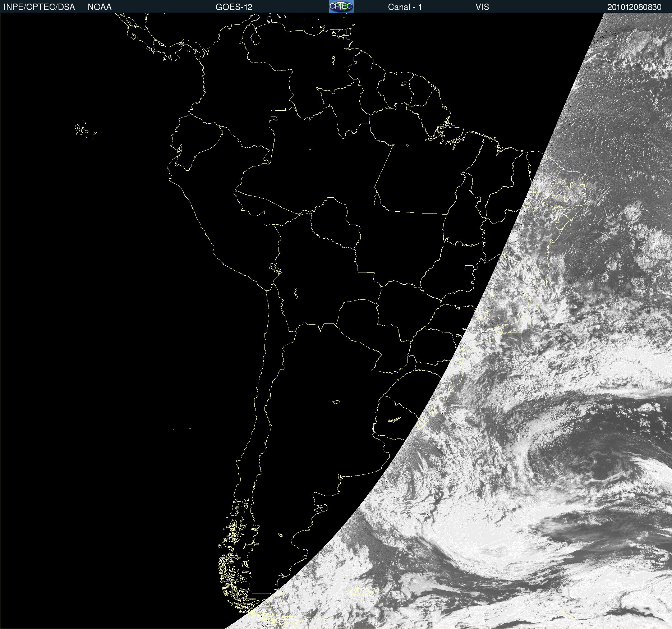
Task: Click the CPTEC logo in header
Action: [341, 6]
